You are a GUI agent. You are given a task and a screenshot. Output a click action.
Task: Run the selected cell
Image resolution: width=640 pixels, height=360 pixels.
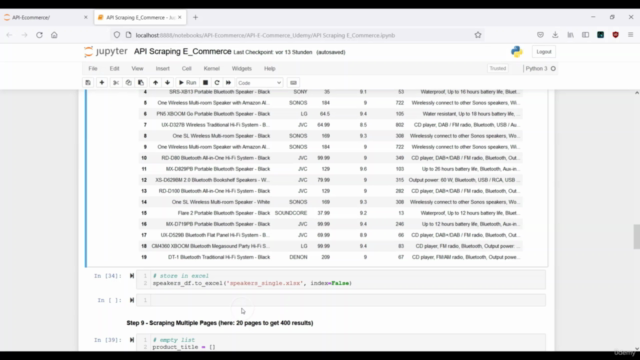point(187,82)
